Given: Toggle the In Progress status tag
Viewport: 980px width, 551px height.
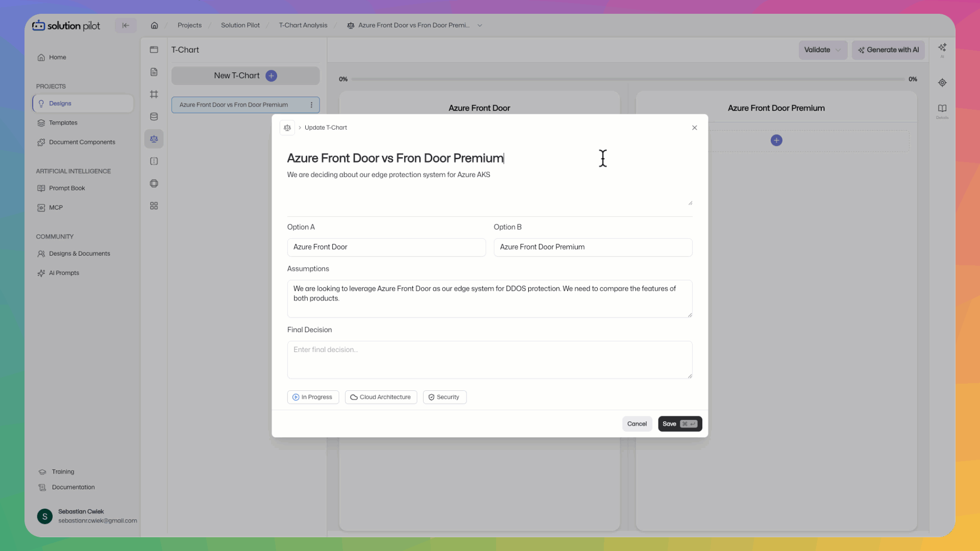Looking at the screenshot, I should pos(313,397).
